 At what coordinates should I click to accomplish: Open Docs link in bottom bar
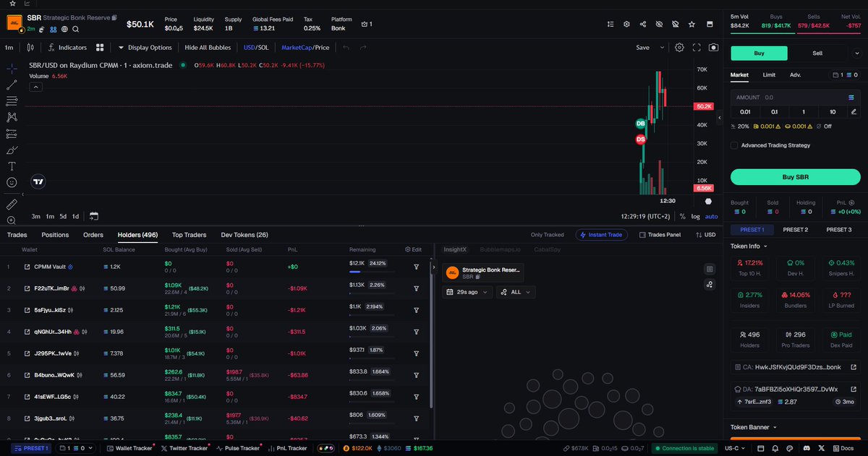[x=843, y=449]
